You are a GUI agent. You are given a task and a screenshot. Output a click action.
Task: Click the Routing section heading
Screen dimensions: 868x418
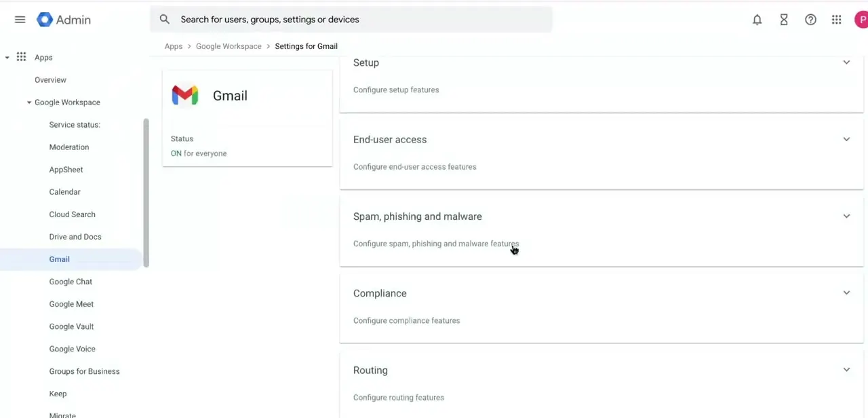[370, 370]
